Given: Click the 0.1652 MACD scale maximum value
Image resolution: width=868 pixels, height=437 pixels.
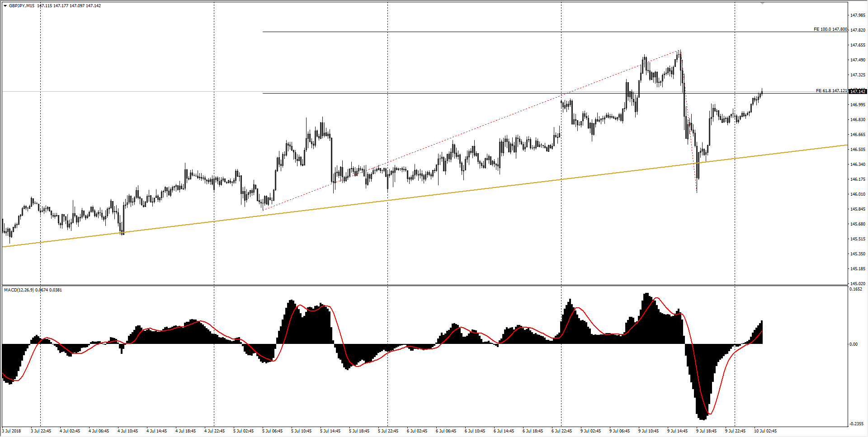Looking at the screenshot, I should 856,289.
